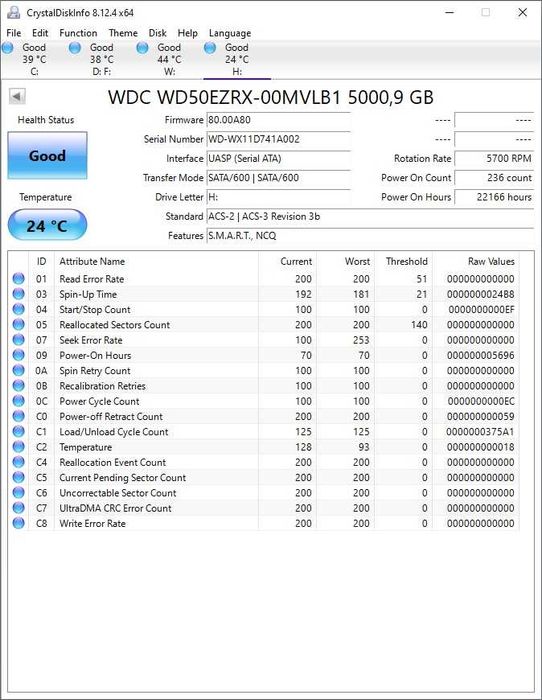Click status orb for Seek Error Rate
The width and height of the screenshot is (542, 700).
pyautogui.click(x=18, y=340)
